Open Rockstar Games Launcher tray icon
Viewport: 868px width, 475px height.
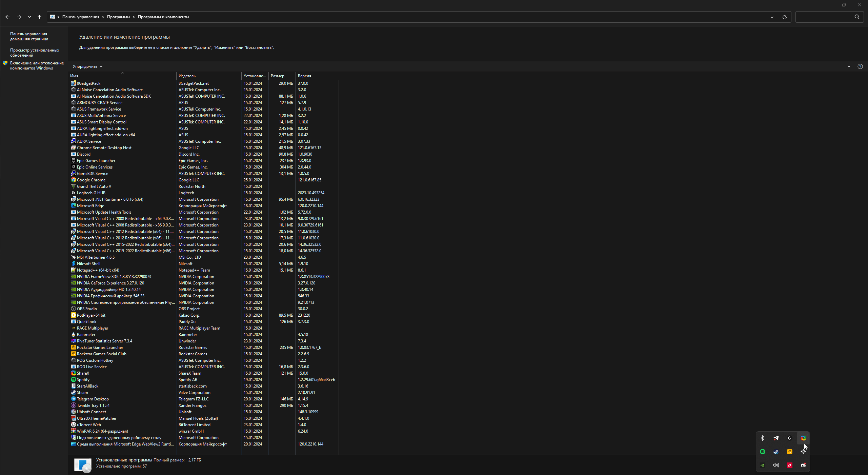789,452
